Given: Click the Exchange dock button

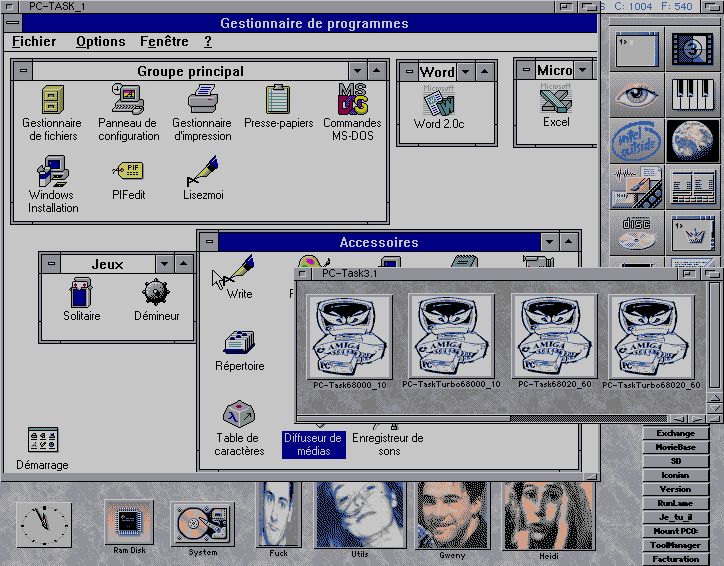Looking at the screenshot, I should (x=676, y=434).
